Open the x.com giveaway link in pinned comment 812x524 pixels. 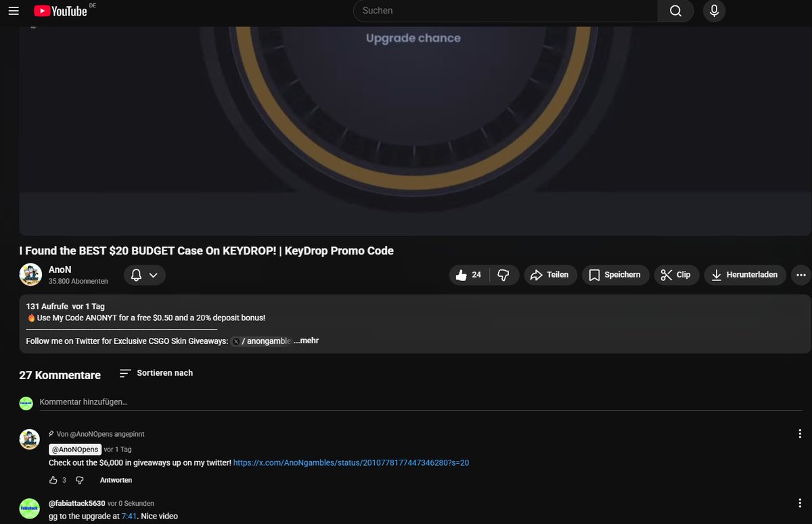(x=351, y=462)
